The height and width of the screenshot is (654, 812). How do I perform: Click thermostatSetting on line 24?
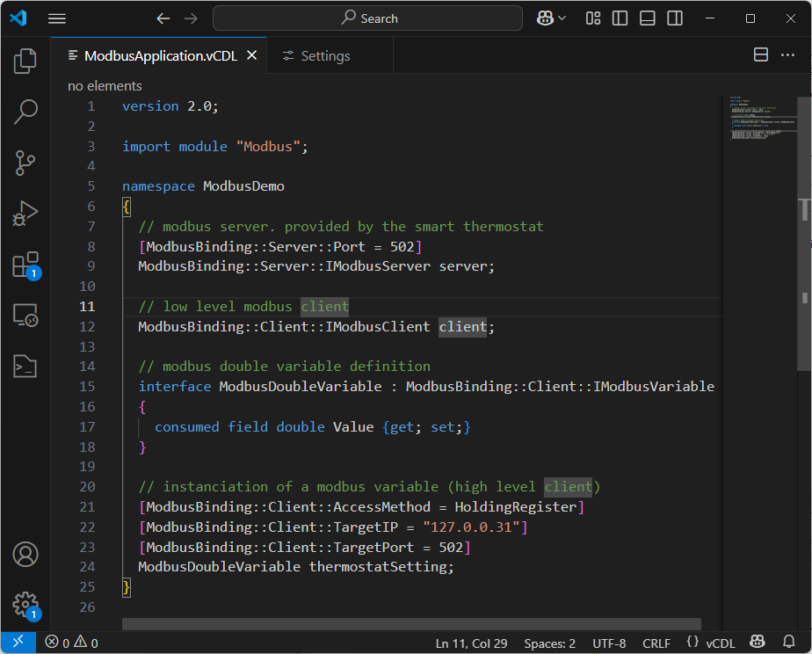click(x=378, y=567)
